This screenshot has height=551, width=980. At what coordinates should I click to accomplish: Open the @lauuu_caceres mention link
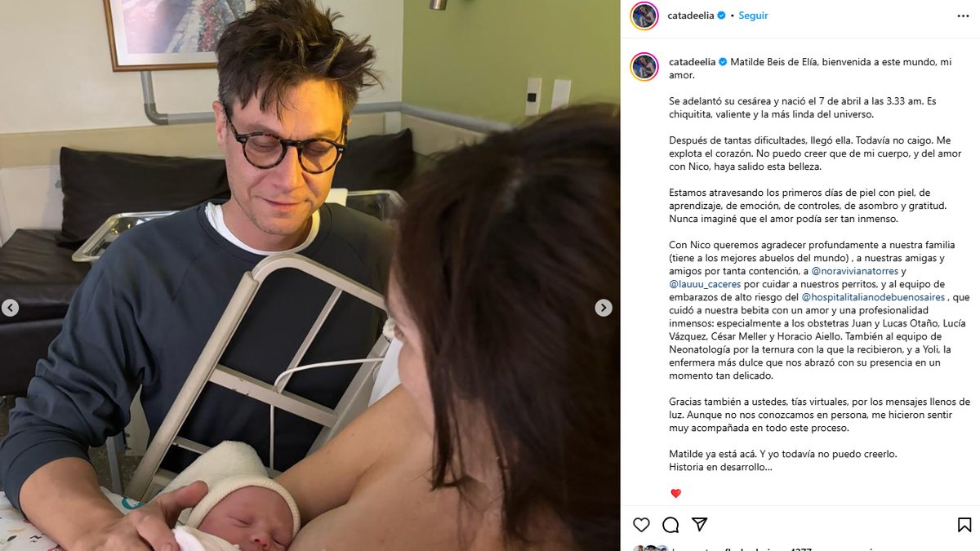[x=705, y=284]
